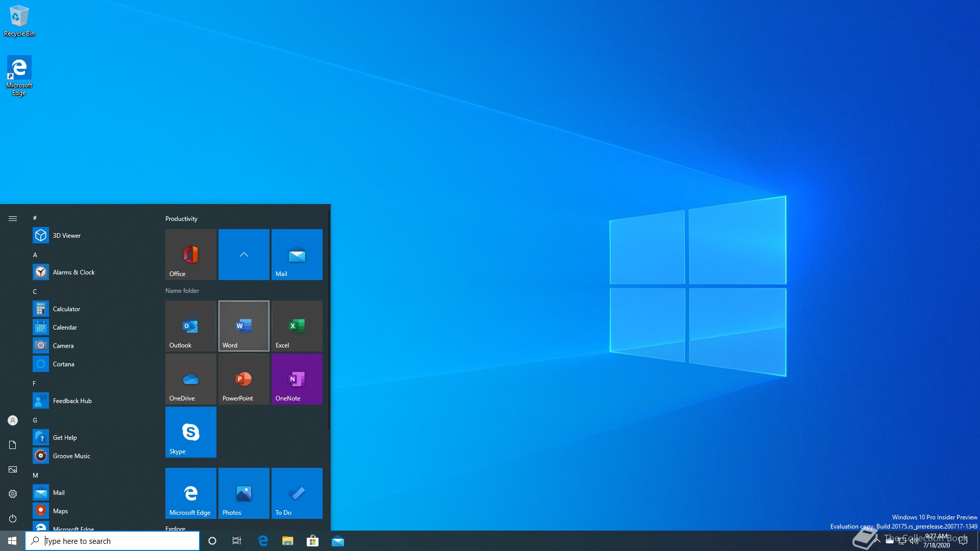Viewport: 980px width, 551px height.
Task: Select the Recycle Bin desktop icon
Action: coord(19,21)
